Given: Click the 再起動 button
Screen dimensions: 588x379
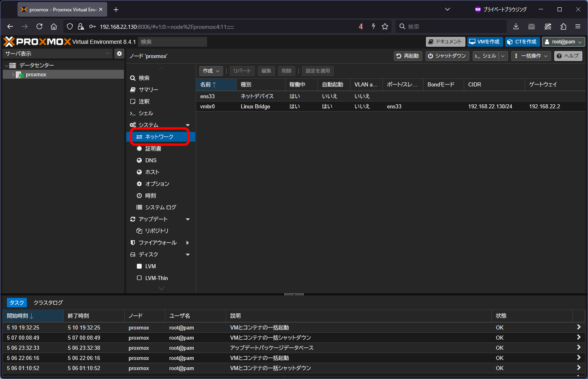Looking at the screenshot, I should click(408, 56).
